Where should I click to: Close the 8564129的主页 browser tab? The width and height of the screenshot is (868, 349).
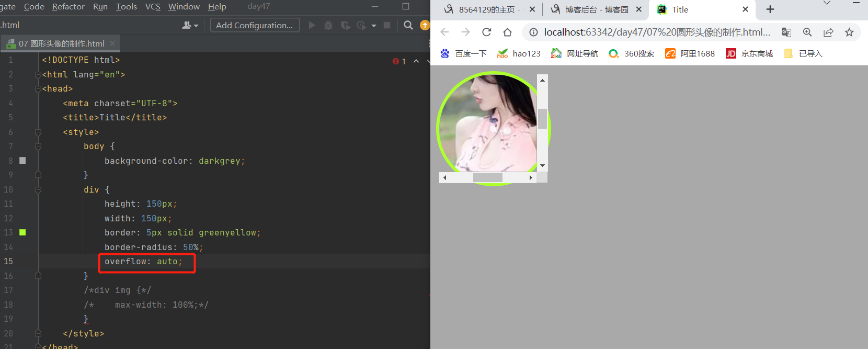[x=532, y=9]
